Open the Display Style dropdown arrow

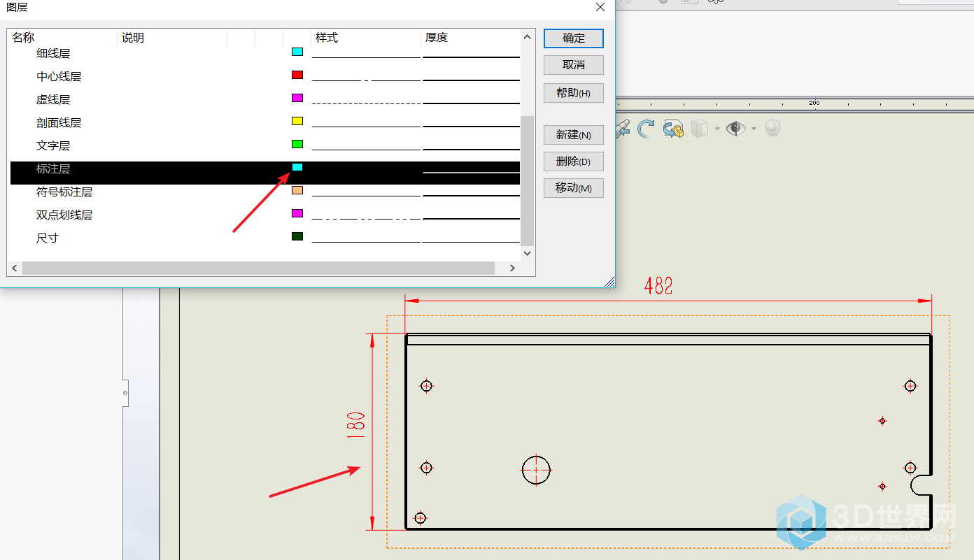pos(717,129)
